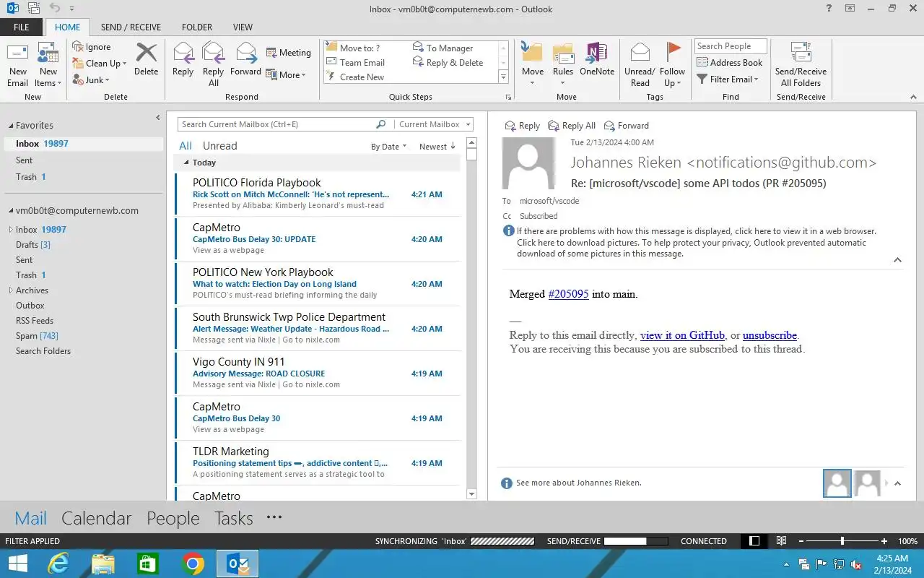Image resolution: width=924 pixels, height=578 pixels.
Task: Open the More respond options dropdown
Action: tap(286, 75)
